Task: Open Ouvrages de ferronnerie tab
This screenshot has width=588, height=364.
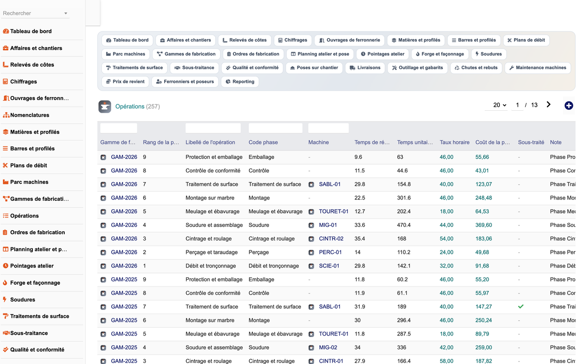Action: [x=349, y=40]
